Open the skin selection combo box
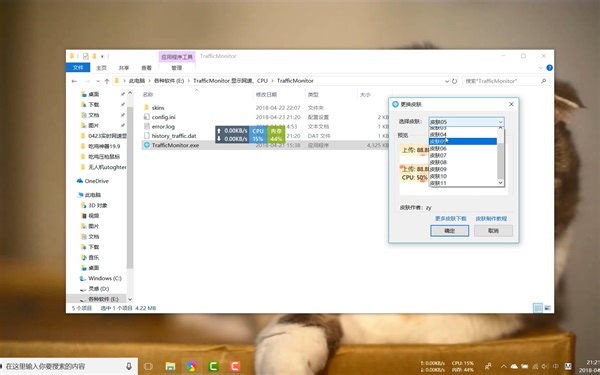 point(466,122)
